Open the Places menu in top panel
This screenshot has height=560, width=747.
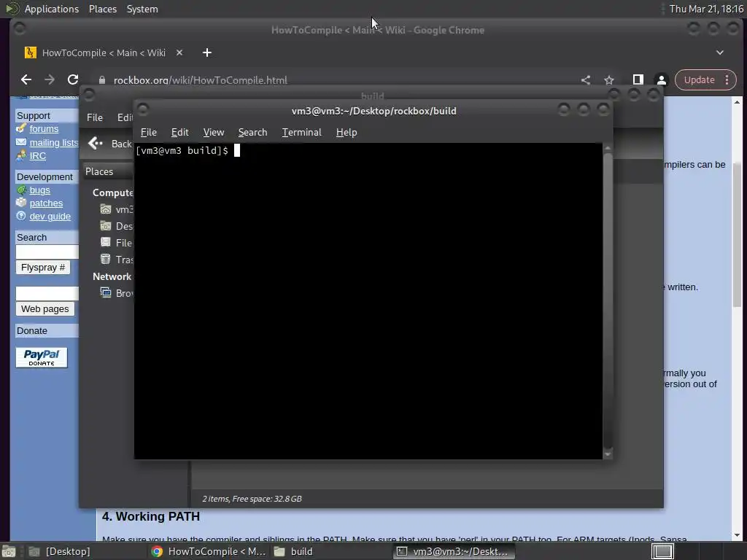coord(102,9)
